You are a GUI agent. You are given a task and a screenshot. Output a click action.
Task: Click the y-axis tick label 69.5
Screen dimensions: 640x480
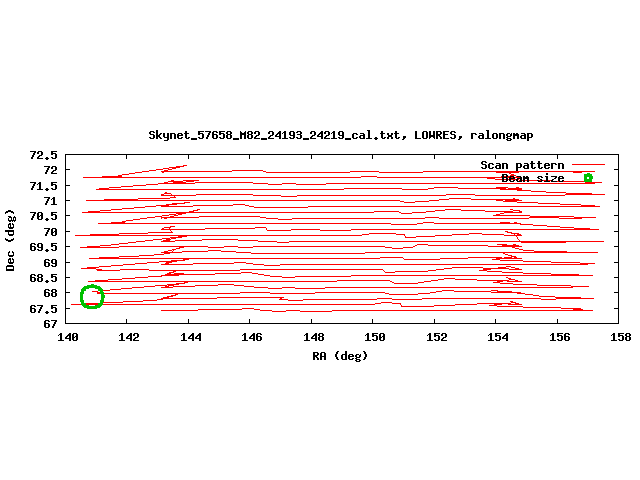pyautogui.click(x=43, y=247)
